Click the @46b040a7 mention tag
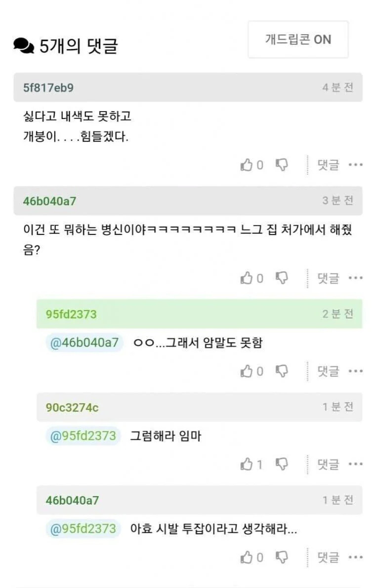The height and width of the screenshot is (588, 374). click(x=84, y=343)
